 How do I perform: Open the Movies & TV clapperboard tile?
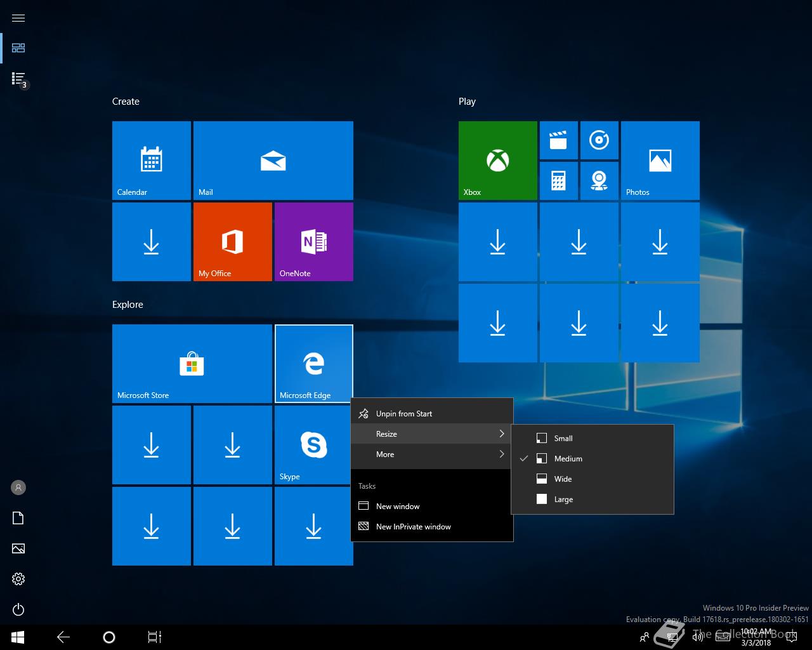[x=559, y=140]
